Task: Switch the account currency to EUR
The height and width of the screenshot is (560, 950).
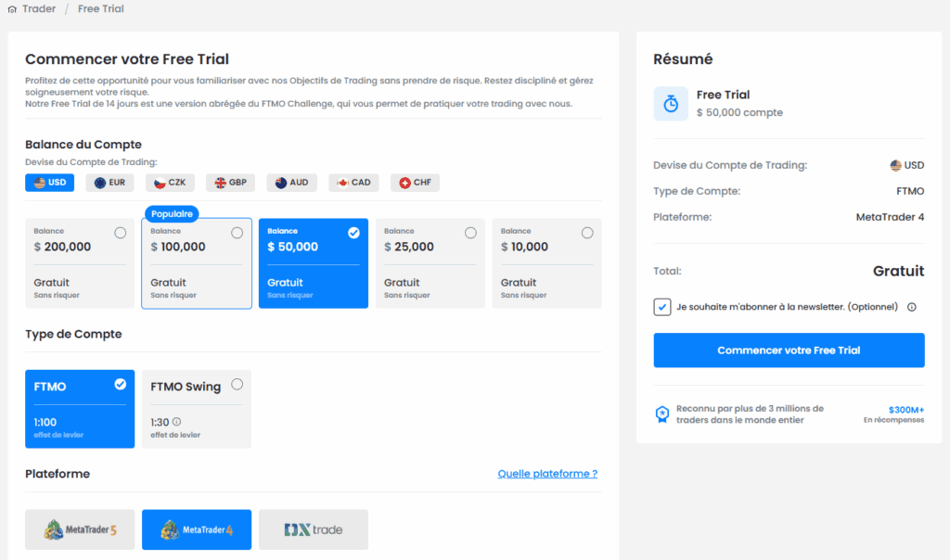Action: [109, 182]
